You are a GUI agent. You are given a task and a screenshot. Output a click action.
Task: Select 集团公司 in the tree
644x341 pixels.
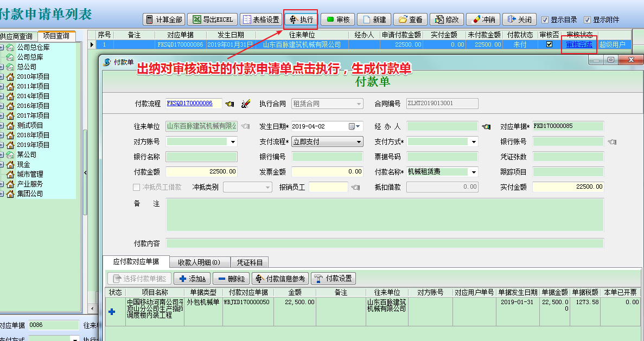pos(30,194)
